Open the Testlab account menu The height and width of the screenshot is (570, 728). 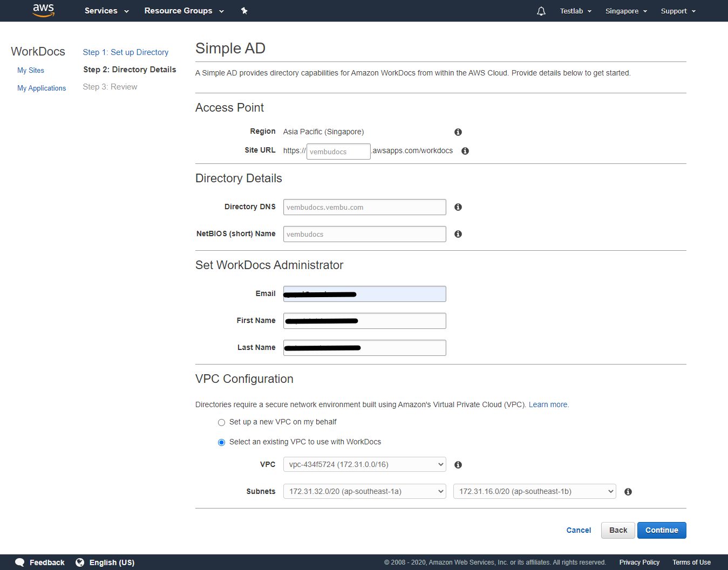pyautogui.click(x=576, y=11)
